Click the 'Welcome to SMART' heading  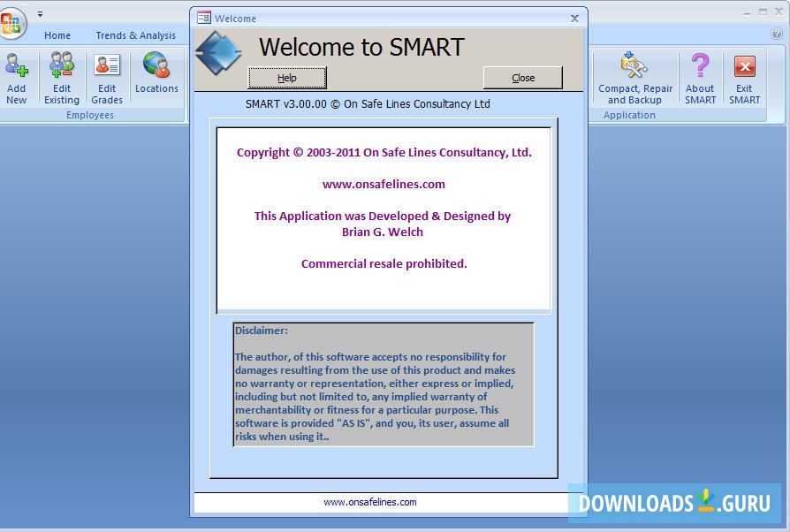click(x=361, y=48)
